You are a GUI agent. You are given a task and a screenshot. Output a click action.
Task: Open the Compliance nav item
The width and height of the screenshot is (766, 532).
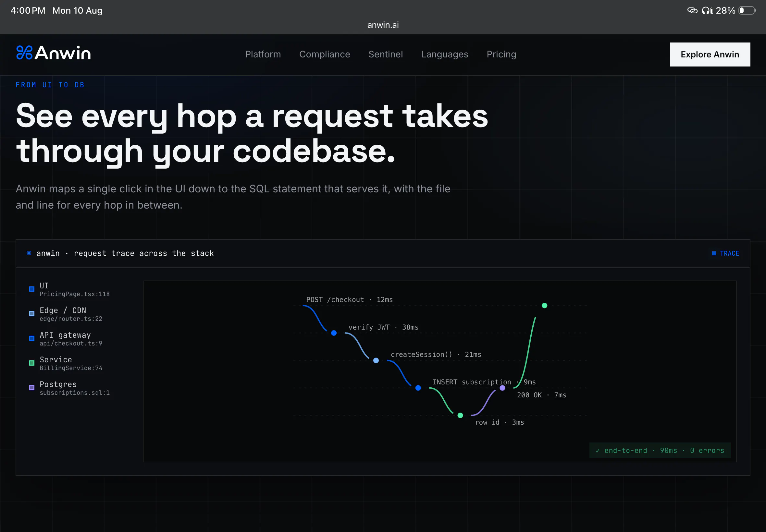click(325, 54)
